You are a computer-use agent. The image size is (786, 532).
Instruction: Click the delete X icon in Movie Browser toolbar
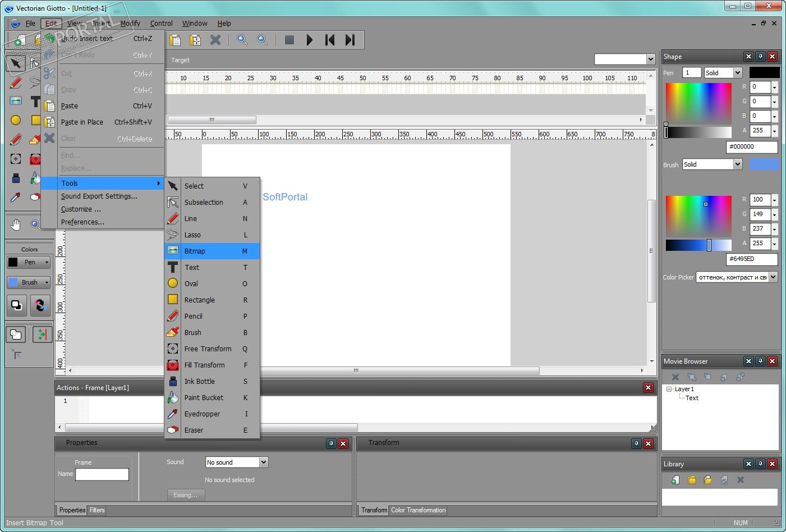[x=675, y=377]
